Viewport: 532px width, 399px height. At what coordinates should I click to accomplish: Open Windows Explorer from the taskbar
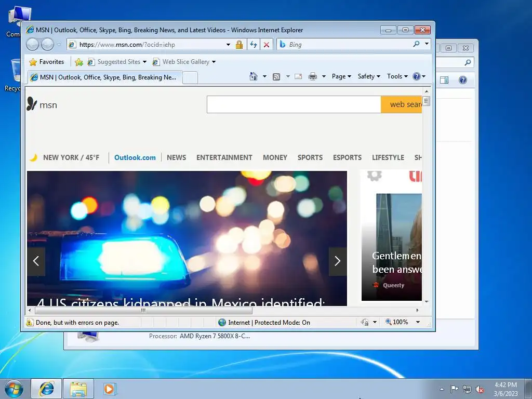78,389
